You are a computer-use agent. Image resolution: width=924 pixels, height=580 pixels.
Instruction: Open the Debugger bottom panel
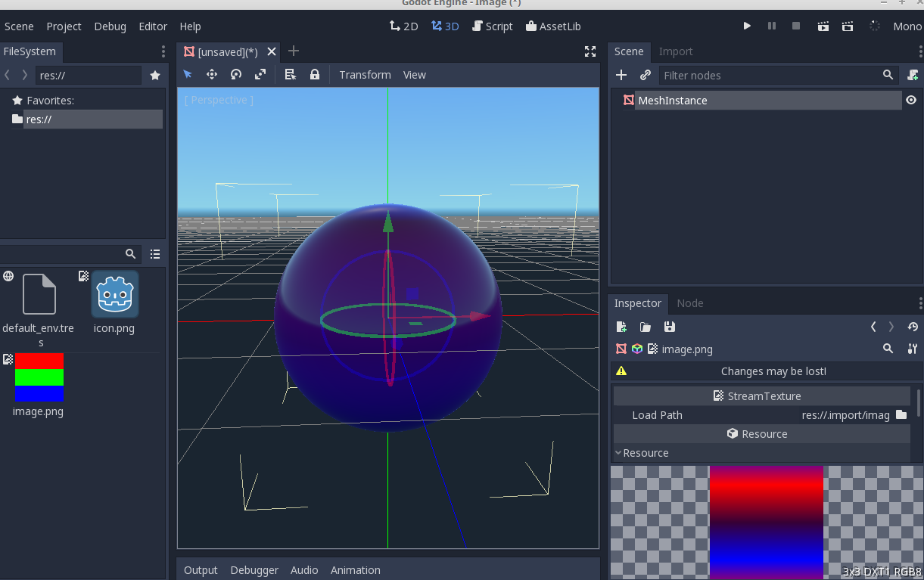(254, 570)
